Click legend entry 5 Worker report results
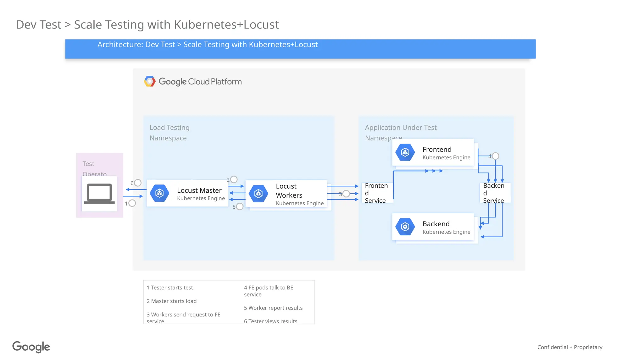This screenshot has width=644, height=362. click(273, 308)
